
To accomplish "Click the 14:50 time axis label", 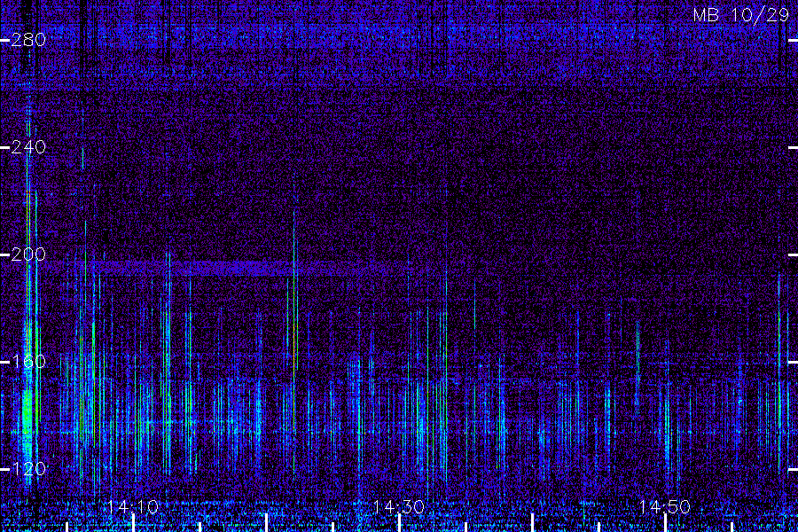I will tap(665, 507).
